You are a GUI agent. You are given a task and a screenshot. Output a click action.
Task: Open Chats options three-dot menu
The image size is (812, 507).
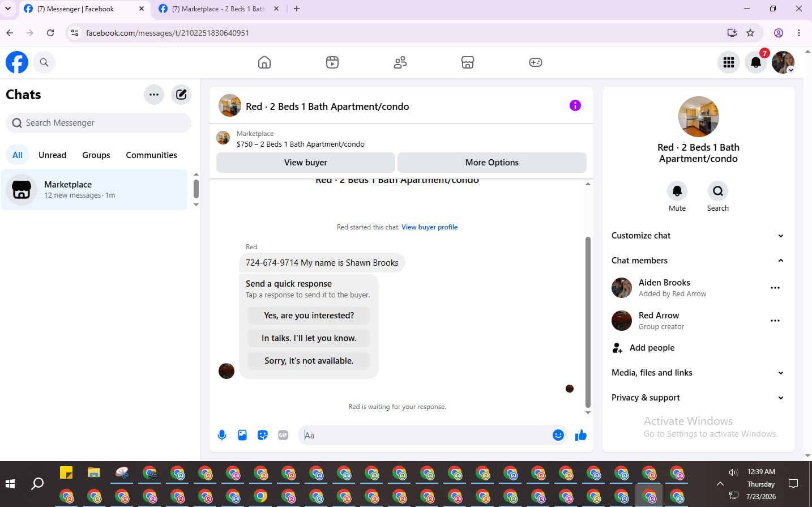(154, 95)
